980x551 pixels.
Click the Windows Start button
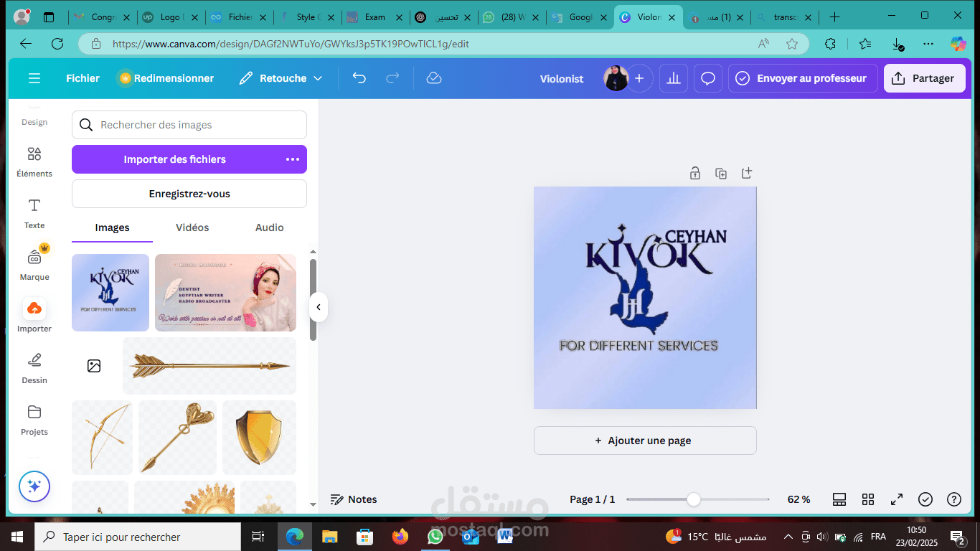17,537
